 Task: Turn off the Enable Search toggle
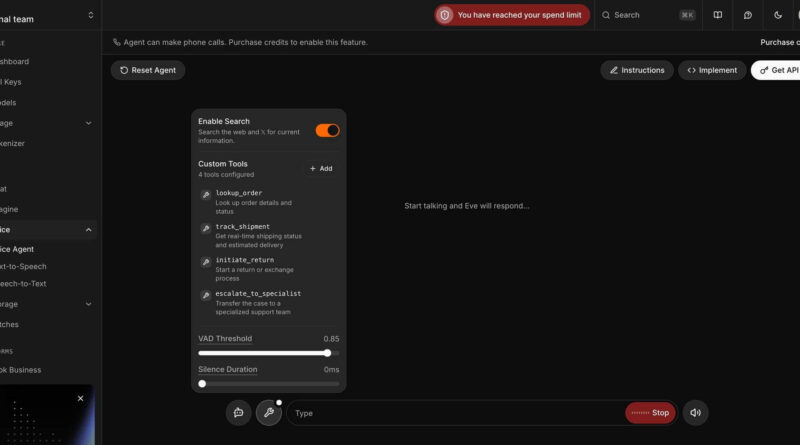pos(327,131)
